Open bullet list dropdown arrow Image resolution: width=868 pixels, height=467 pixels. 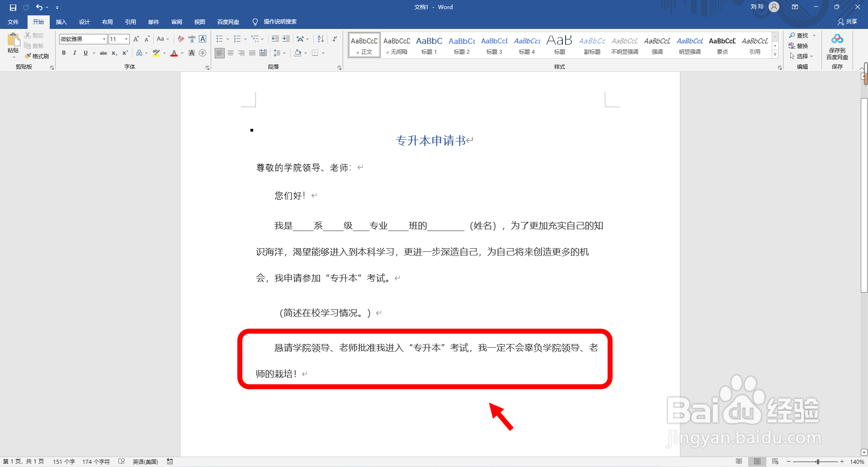coord(227,39)
